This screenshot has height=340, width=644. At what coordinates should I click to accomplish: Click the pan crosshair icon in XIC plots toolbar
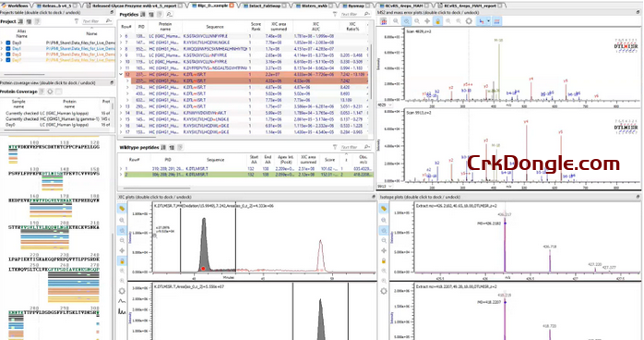(122, 250)
